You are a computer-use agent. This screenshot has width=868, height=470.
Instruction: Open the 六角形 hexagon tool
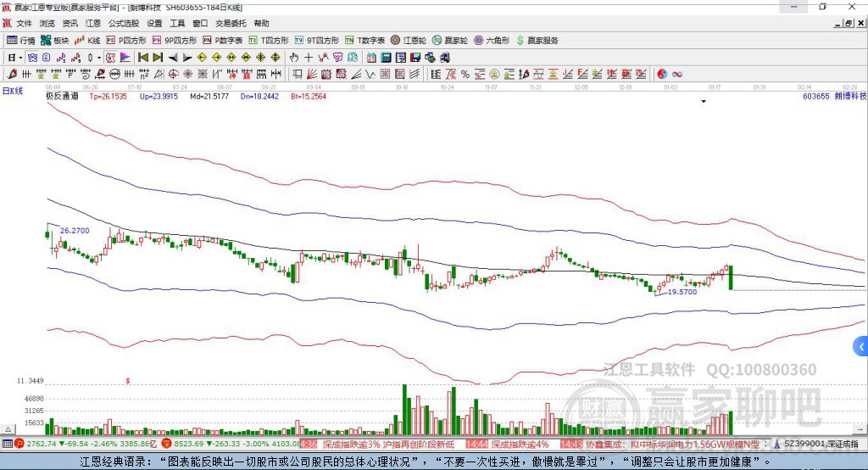coord(492,41)
